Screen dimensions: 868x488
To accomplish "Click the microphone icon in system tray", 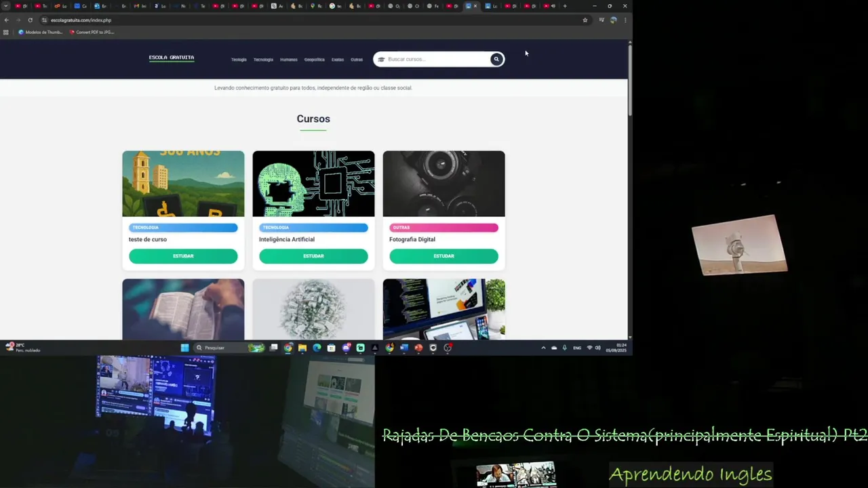I will click(x=564, y=348).
